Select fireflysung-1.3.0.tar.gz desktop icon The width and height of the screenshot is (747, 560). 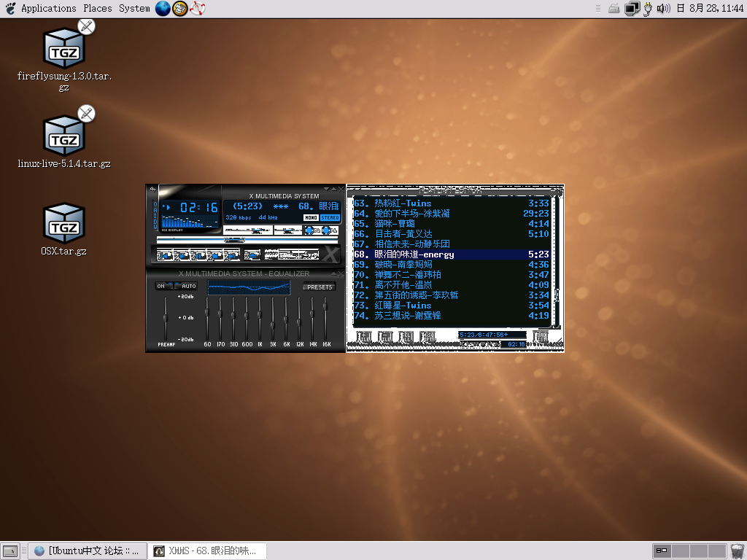[x=64, y=56]
